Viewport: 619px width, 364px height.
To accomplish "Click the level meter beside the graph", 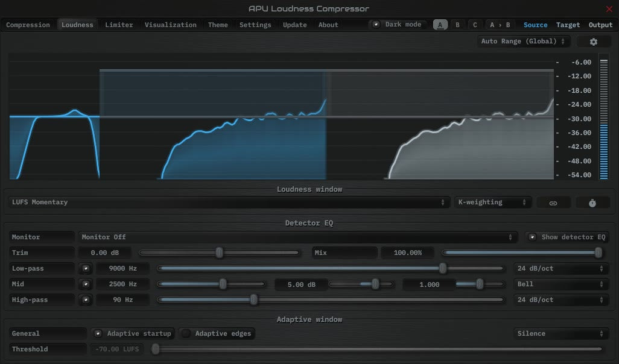I will (x=603, y=119).
